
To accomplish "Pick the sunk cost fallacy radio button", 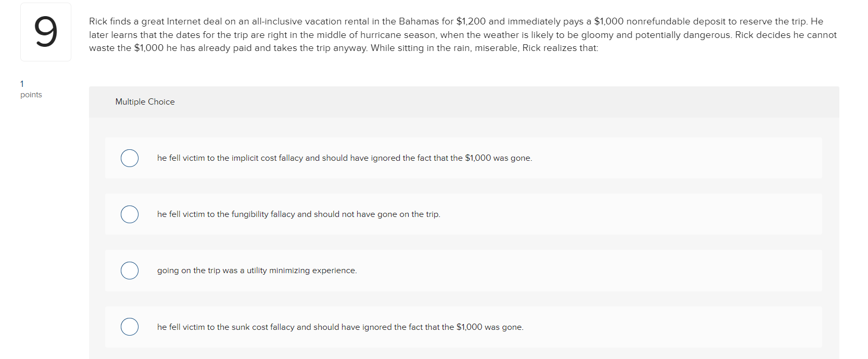I will point(130,327).
